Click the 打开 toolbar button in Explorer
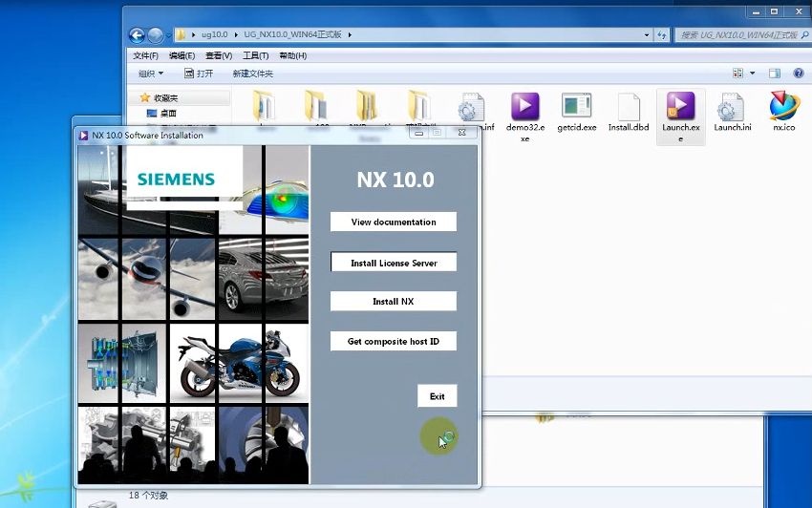The width and height of the screenshot is (812, 508). coord(199,74)
